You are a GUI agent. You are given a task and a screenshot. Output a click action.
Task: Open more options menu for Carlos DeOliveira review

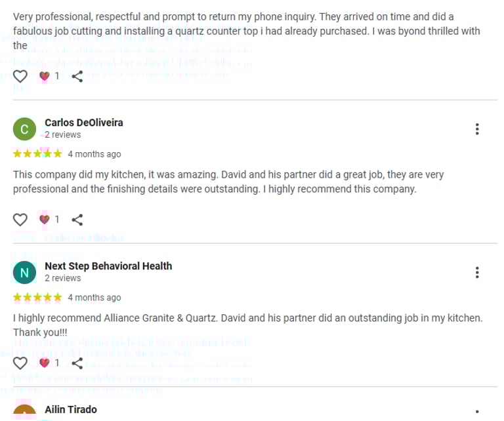(477, 129)
